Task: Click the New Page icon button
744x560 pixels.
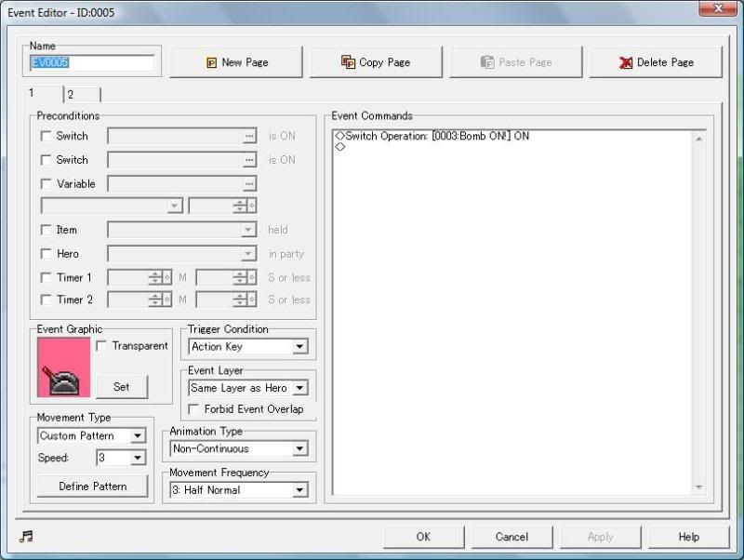Action: point(236,62)
